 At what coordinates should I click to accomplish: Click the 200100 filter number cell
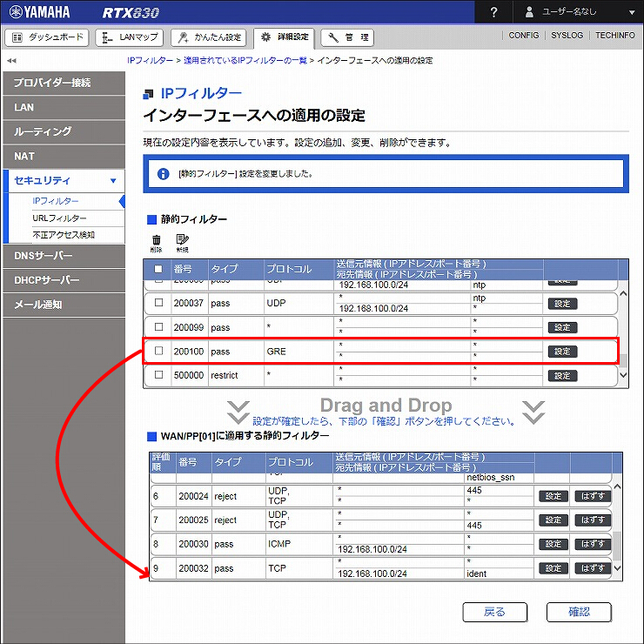pyautogui.click(x=189, y=352)
